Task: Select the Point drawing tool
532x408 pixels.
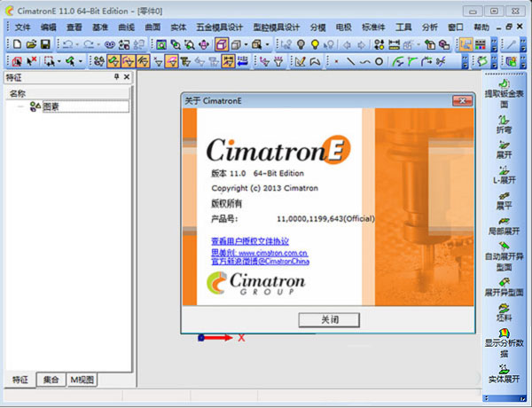Action: [336, 61]
